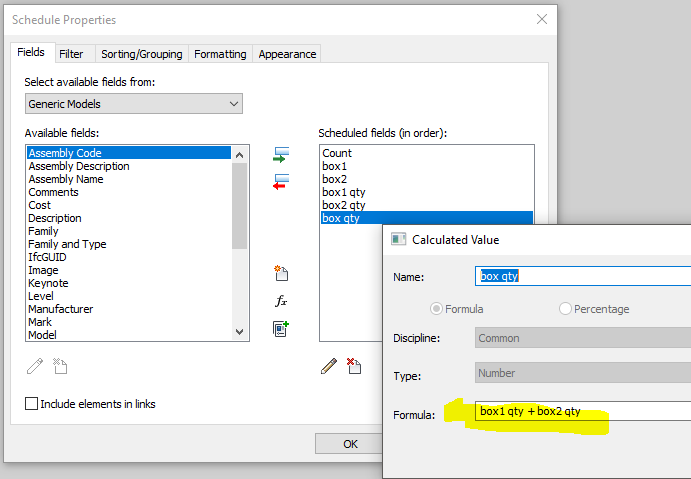
Task: Enable Include elements in links checkbox
Action: pyautogui.click(x=31, y=404)
